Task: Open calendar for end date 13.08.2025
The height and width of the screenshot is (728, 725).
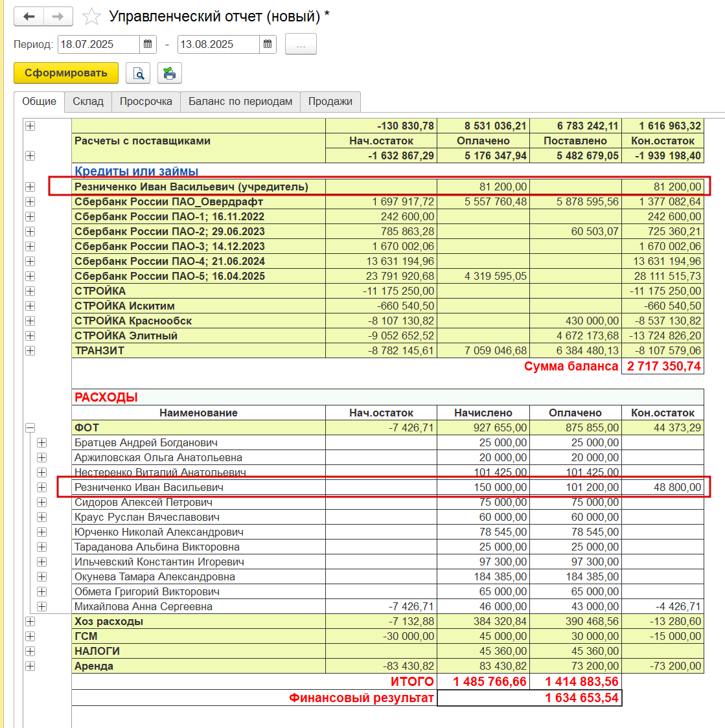Action: (268, 44)
